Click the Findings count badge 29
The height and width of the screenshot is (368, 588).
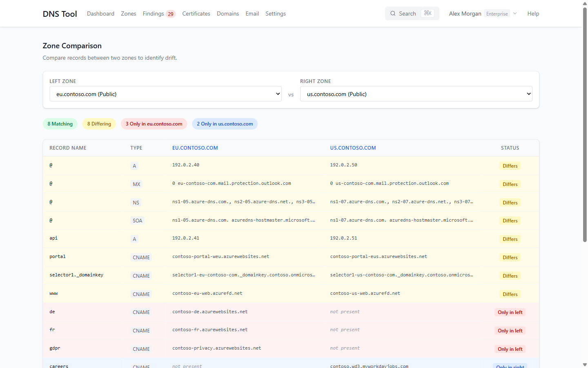point(171,14)
